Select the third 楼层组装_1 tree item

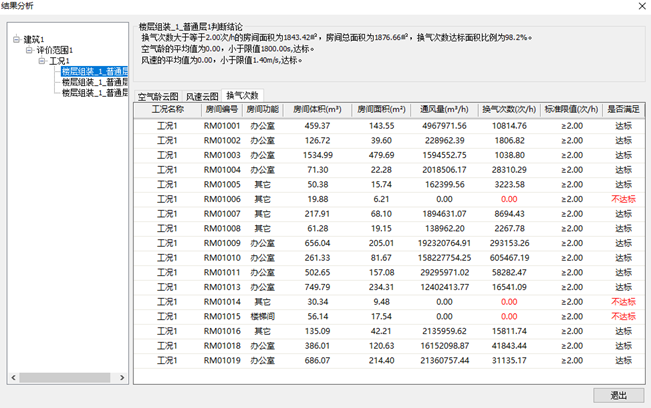pos(93,92)
